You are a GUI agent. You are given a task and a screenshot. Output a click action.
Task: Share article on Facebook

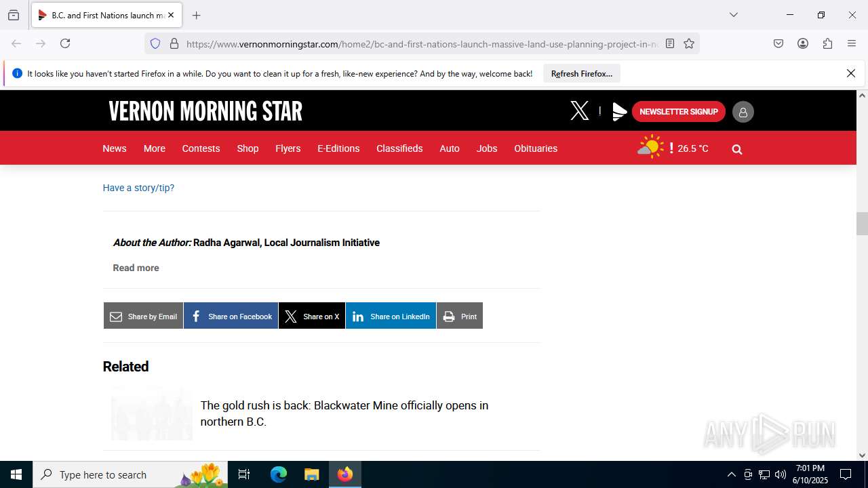pos(231,316)
